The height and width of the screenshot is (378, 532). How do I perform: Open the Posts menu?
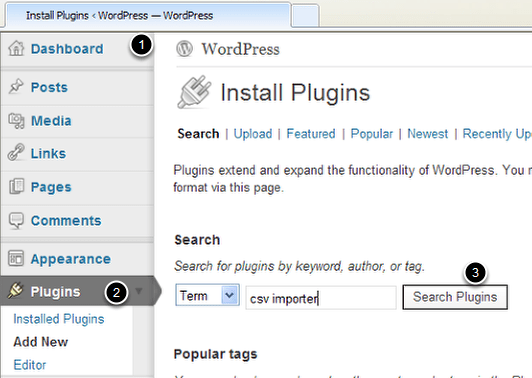click(49, 87)
